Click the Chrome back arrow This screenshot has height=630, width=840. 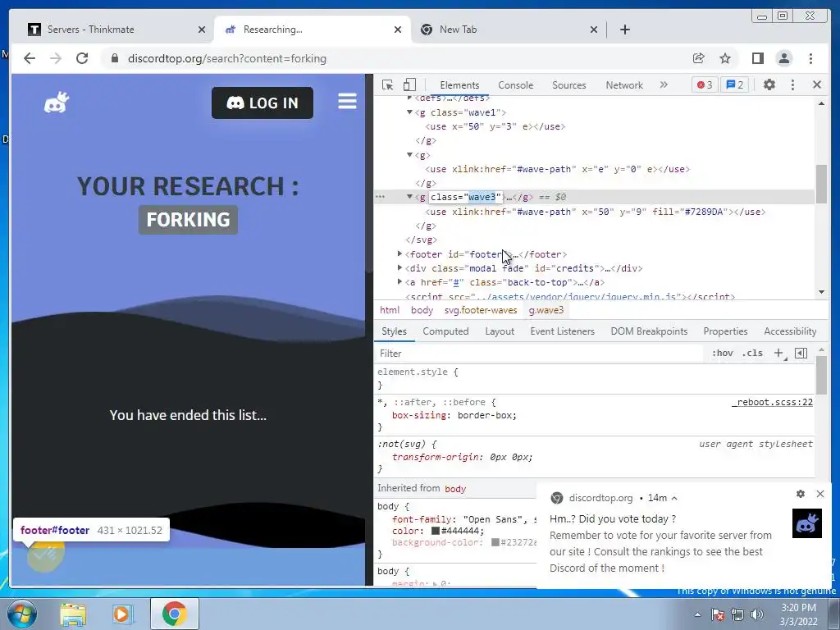point(30,58)
